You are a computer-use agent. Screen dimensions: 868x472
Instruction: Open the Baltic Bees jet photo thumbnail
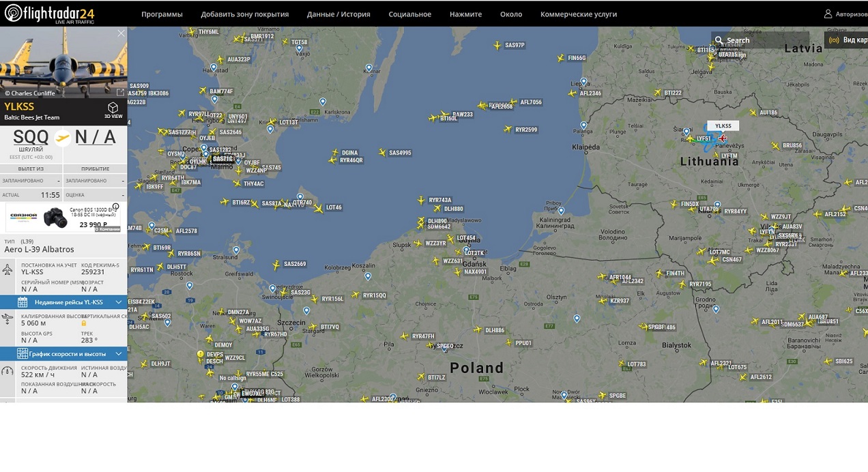click(x=63, y=63)
